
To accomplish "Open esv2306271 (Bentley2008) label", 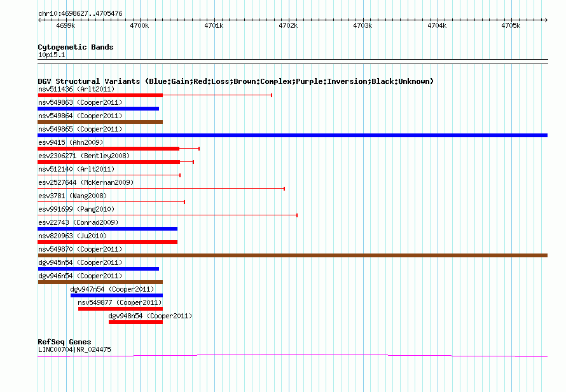I will tap(84, 156).
